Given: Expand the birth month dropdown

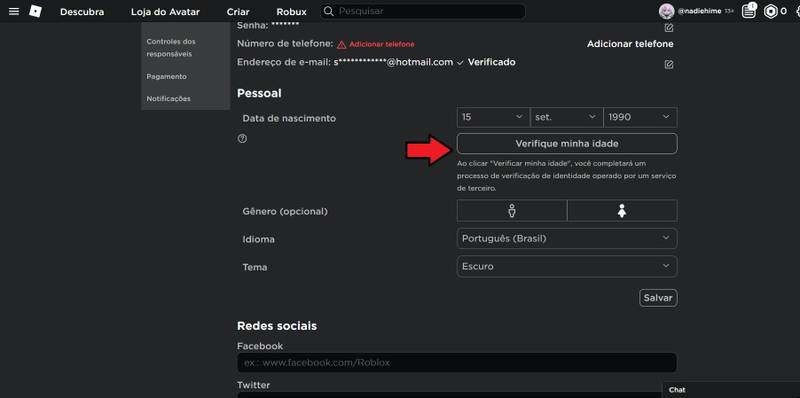Looking at the screenshot, I should pos(567,117).
